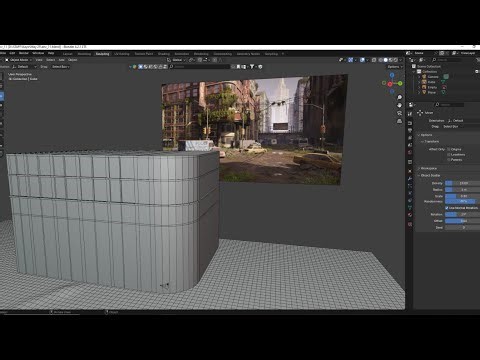
Task: Select the Empty object in outliner
Action: pyautogui.click(x=432, y=87)
